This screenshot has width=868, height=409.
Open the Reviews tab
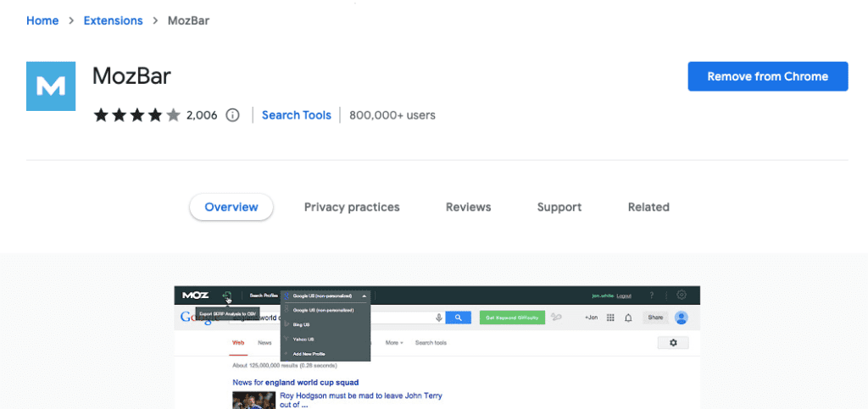pos(468,207)
